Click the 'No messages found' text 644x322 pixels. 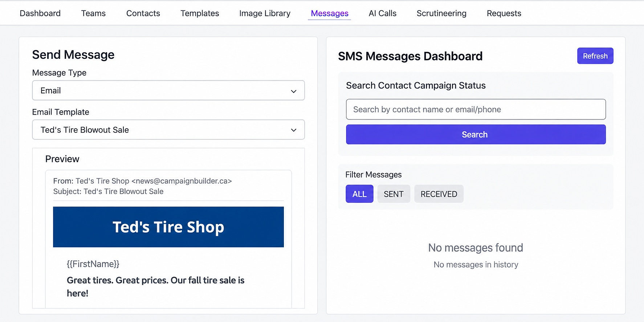pos(476,248)
